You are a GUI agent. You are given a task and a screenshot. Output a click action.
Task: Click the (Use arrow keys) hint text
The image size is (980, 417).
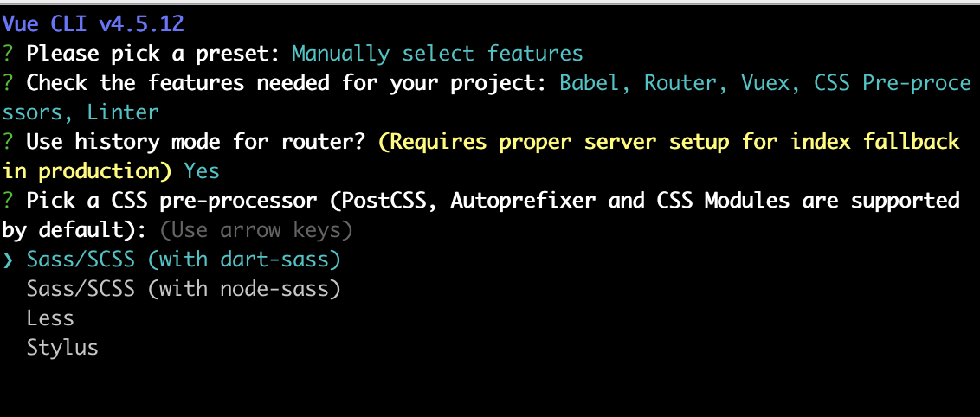(256, 230)
